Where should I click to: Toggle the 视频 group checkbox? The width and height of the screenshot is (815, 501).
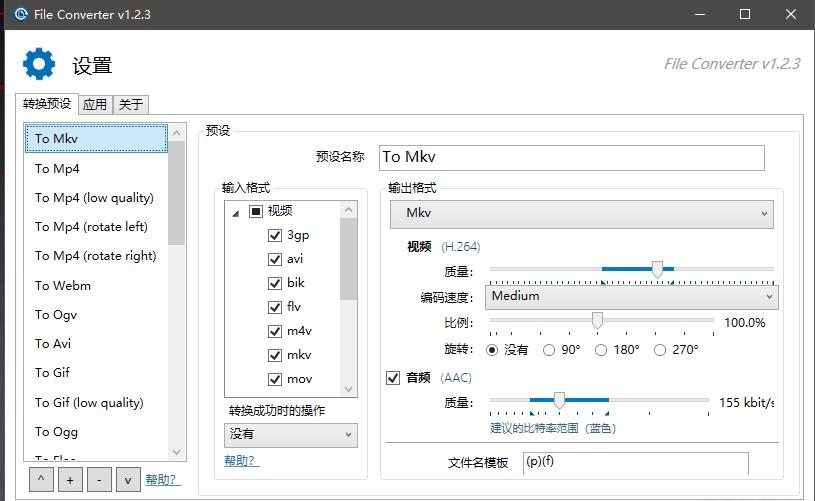[x=256, y=211]
